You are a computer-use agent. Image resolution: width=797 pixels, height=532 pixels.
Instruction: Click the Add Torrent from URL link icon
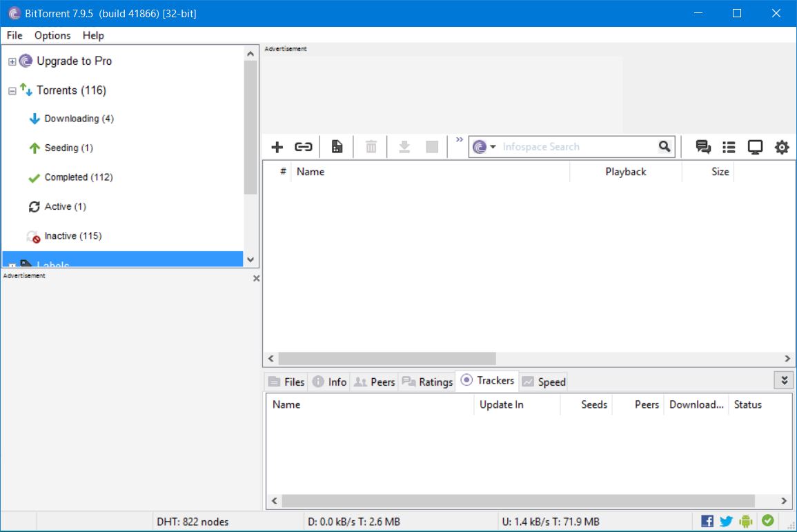click(x=304, y=147)
